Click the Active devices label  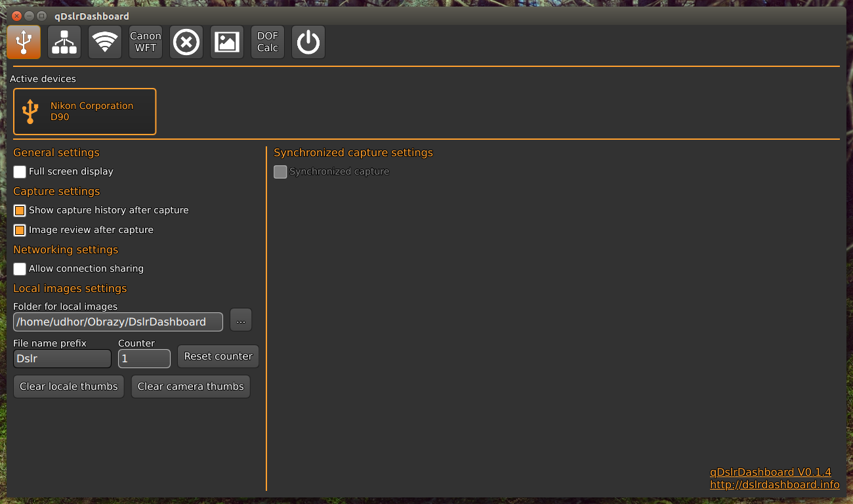click(x=43, y=79)
